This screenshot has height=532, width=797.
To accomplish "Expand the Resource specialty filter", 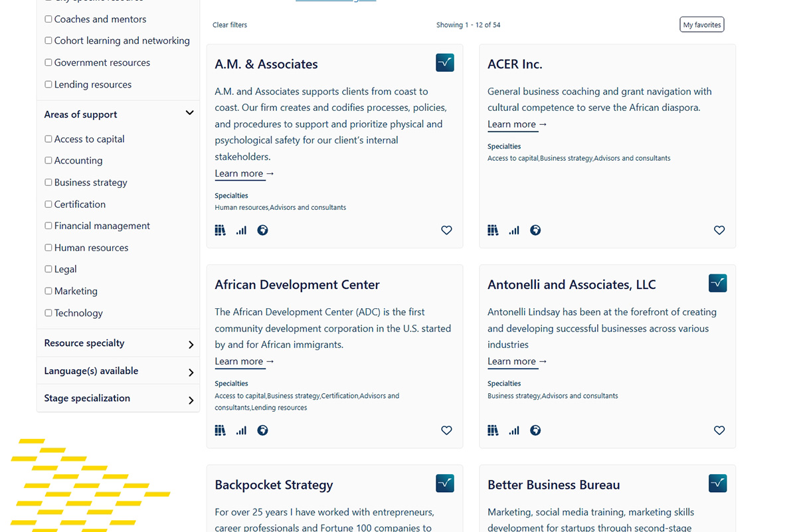I will (x=190, y=343).
